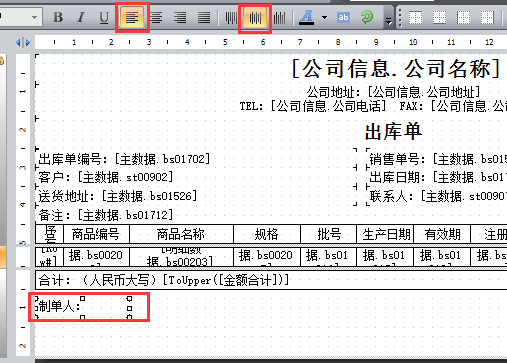Apply justified text alignment
The height and width of the screenshot is (363, 507).
click(204, 17)
